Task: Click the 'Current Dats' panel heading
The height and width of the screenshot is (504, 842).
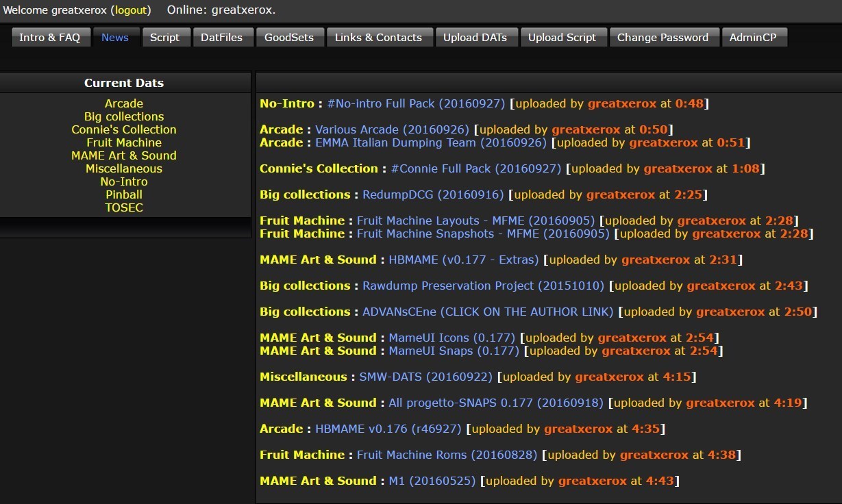Action: point(124,83)
